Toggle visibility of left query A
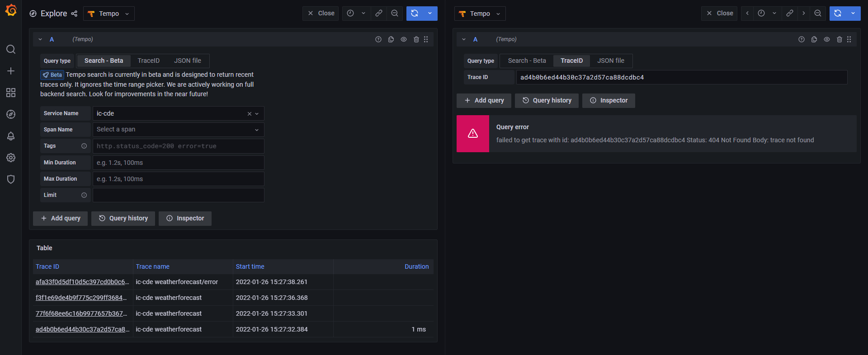Image resolution: width=868 pixels, height=355 pixels. tap(404, 39)
